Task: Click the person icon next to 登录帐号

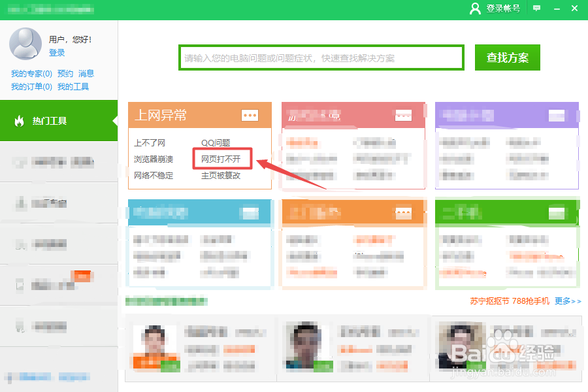Action: click(x=475, y=8)
